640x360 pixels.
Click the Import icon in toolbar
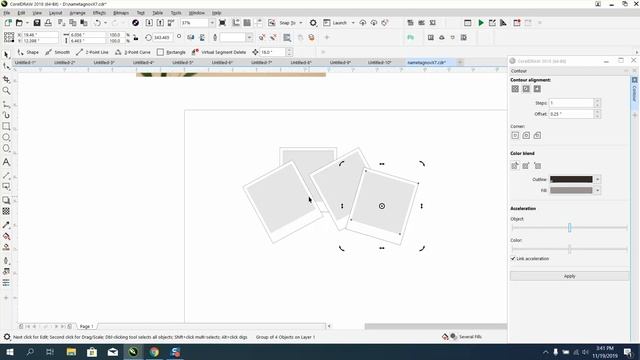pos(149,23)
